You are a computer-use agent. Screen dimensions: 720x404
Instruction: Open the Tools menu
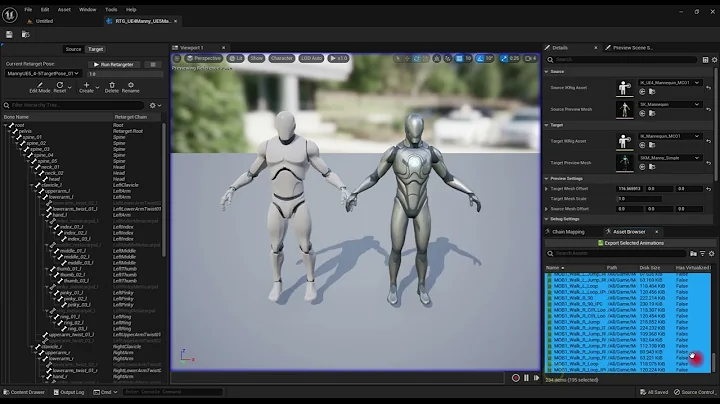tap(111, 9)
